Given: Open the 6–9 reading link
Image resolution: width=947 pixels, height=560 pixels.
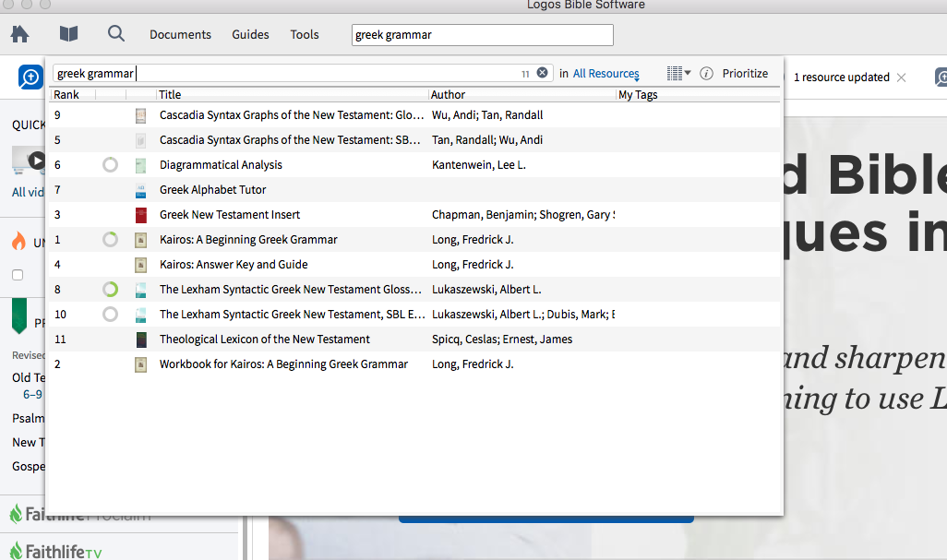Looking at the screenshot, I should pyautogui.click(x=32, y=395).
